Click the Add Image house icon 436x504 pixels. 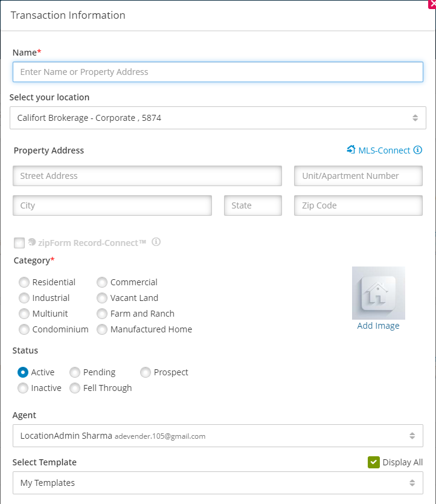pos(379,293)
